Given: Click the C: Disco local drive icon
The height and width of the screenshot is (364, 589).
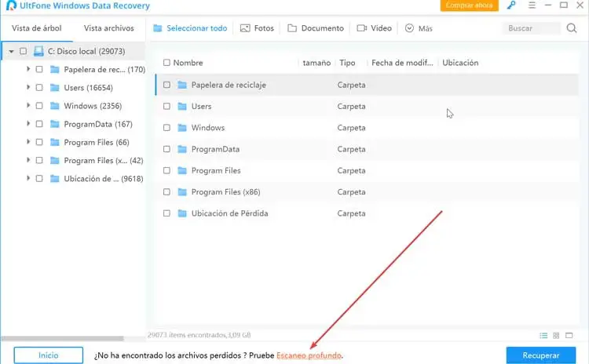Looking at the screenshot, I should (x=38, y=51).
